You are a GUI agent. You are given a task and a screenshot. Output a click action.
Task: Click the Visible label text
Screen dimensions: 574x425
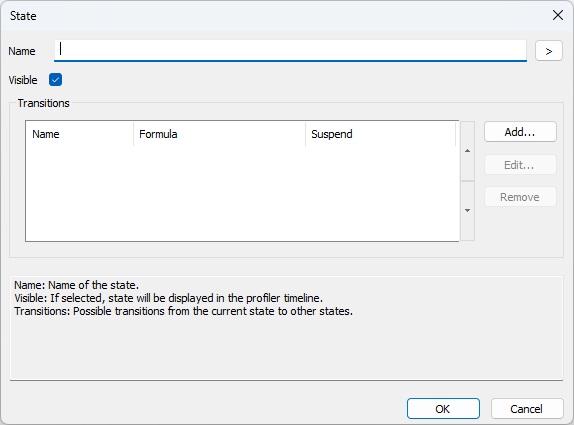tap(23, 80)
